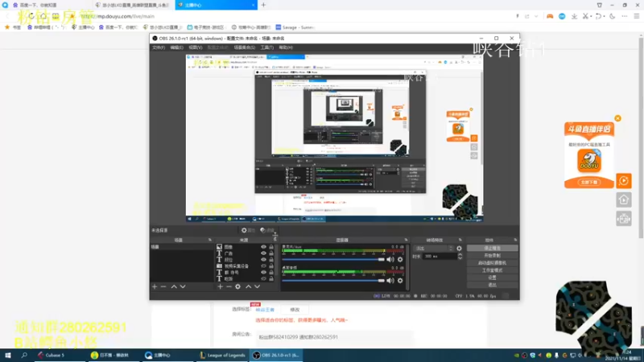Click the orange play icon on the page sidebar
The image size is (644, 362).
click(623, 180)
